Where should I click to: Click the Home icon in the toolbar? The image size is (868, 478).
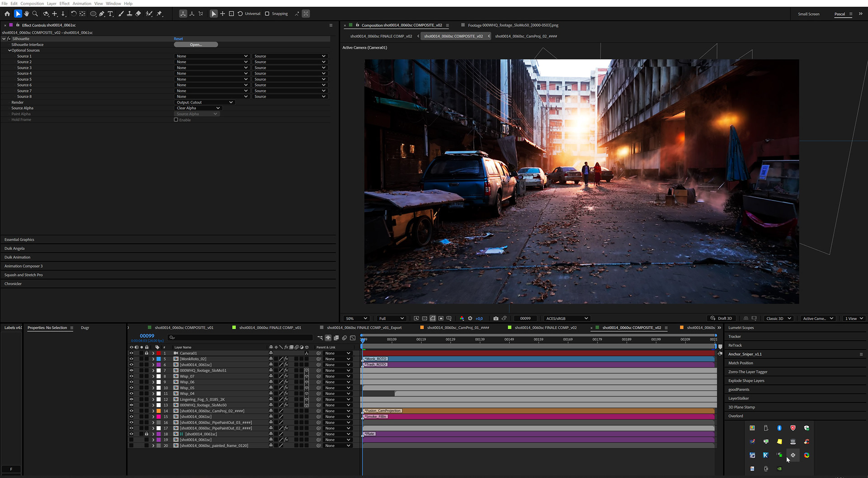[x=7, y=14]
